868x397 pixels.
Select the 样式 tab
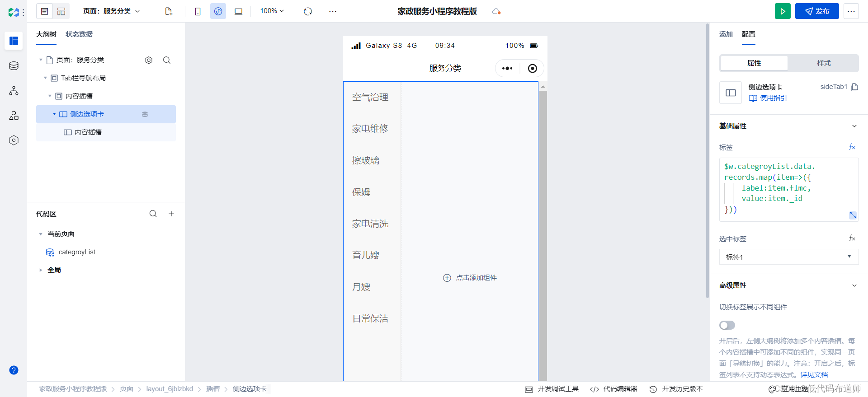[824, 63]
